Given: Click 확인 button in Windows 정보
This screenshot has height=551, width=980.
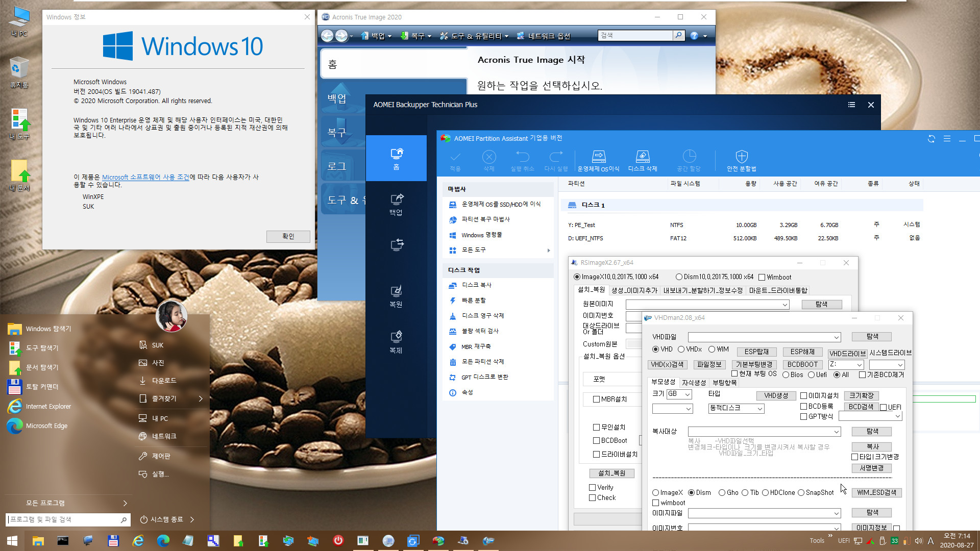Looking at the screenshot, I should tap(288, 236).
